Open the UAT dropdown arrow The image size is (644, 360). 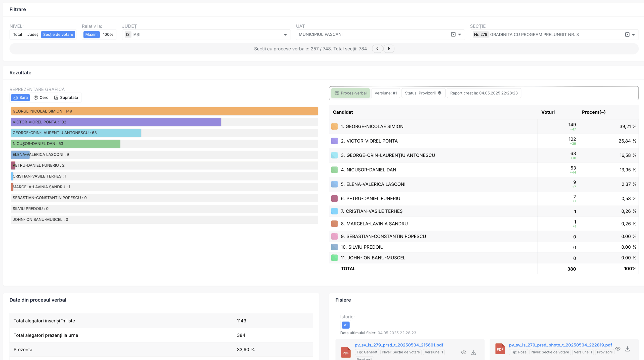click(460, 34)
